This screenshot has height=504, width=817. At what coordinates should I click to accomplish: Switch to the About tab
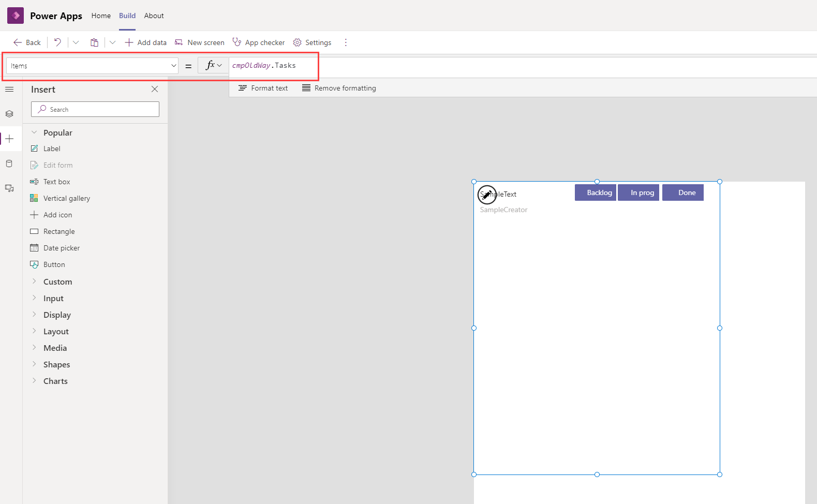click(x=154, y=16)
